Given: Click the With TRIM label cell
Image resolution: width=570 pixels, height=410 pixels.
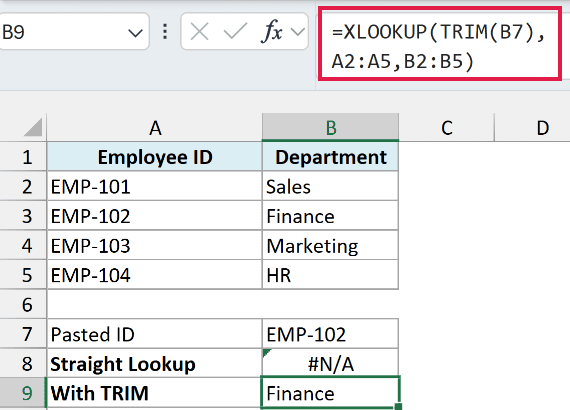Looking at the screenshot, I should [x=155, y=393].
